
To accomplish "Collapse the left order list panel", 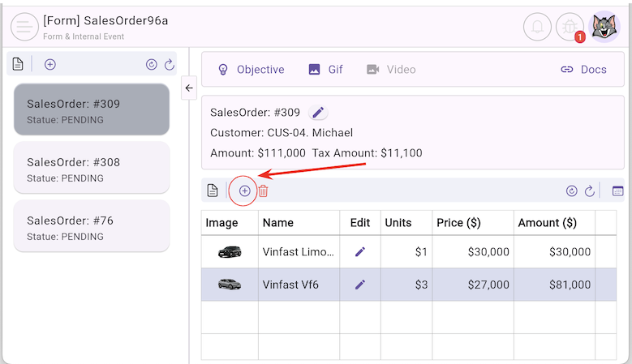I will click(189, 88).
